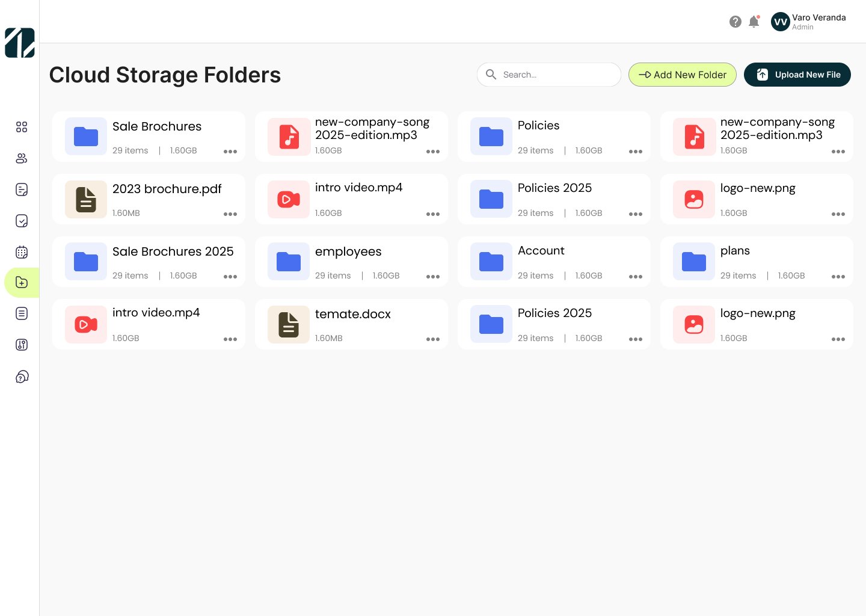Open more options for plans folder
Image resolution: width=866 pixels, height=616 pixels.
[838, 277]
